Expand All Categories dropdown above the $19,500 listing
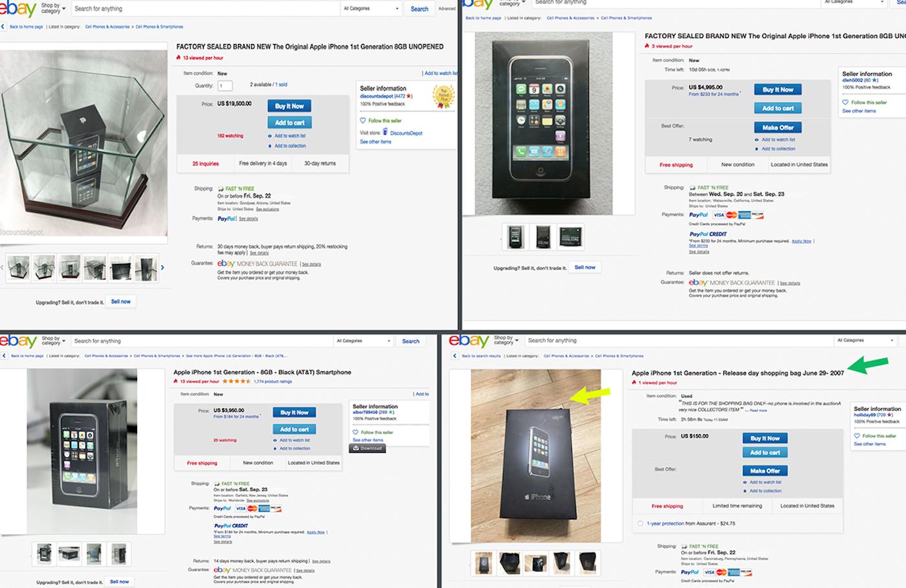Viewport: 906px width, 588px height. 371,9
